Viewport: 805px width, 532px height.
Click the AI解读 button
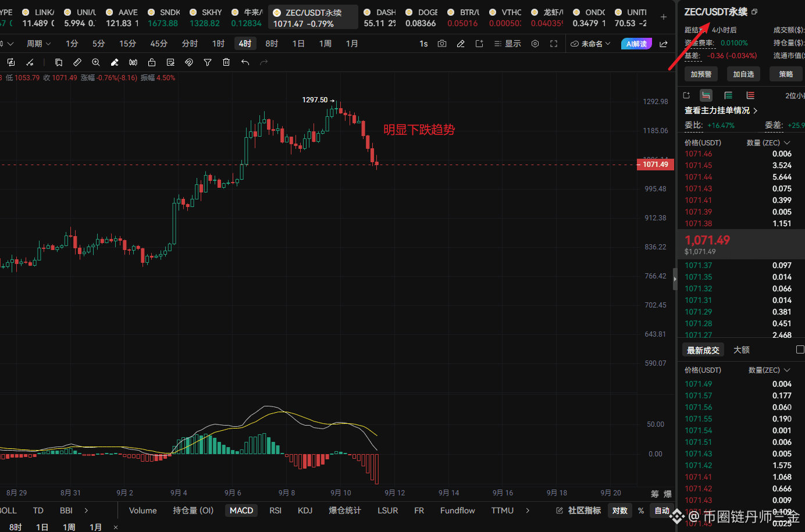click(x=636, y=44)
